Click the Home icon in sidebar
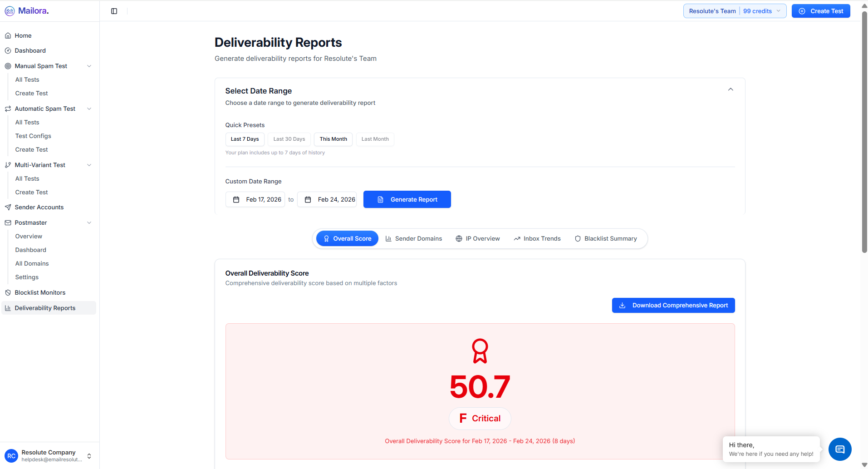 [8, 35]
